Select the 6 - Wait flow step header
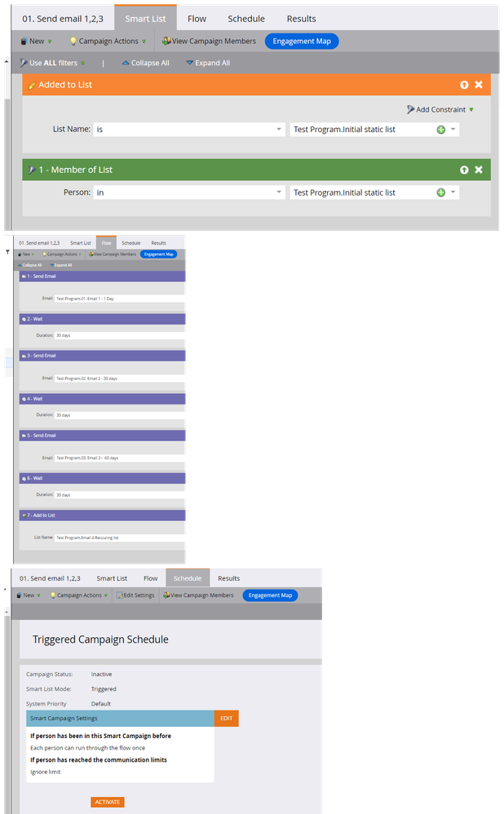Image resolution: width=504 pixels, height=814 pixels. (102, 478)
